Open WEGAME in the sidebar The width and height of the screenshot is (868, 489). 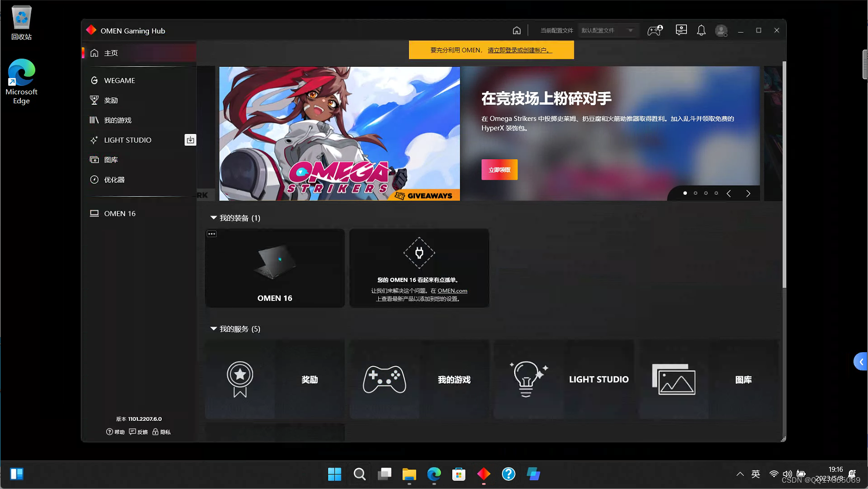point(139,80)
